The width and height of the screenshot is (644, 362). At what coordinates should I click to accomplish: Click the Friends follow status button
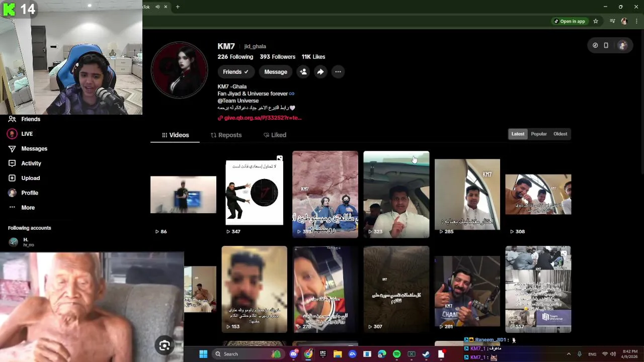coord(235,72)
